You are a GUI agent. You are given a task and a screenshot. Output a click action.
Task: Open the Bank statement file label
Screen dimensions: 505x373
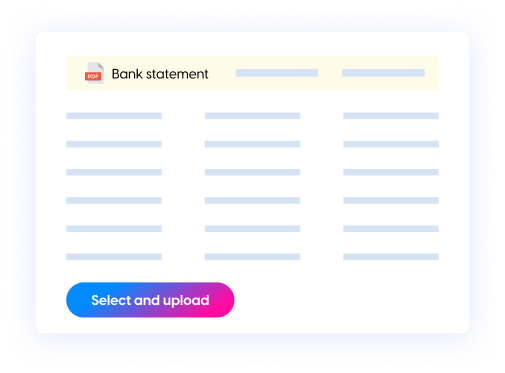pyautogui.click(x=160, y=74)
